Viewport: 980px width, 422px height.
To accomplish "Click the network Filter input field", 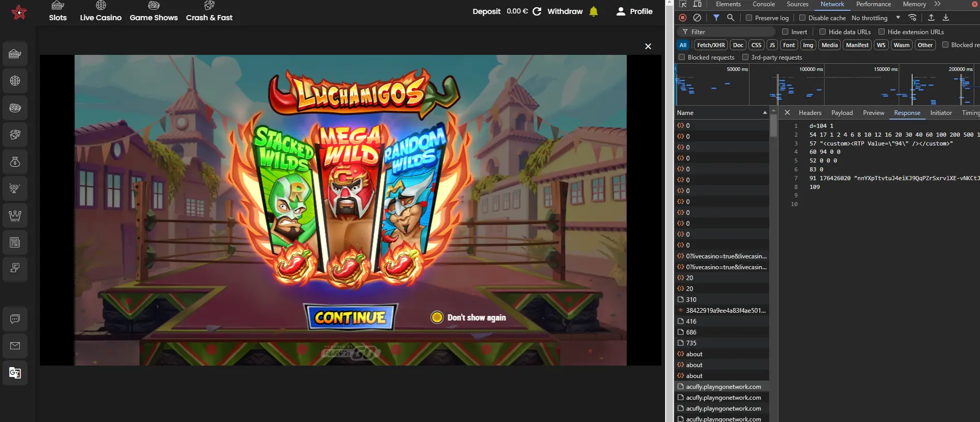I will tap(726, 32).
